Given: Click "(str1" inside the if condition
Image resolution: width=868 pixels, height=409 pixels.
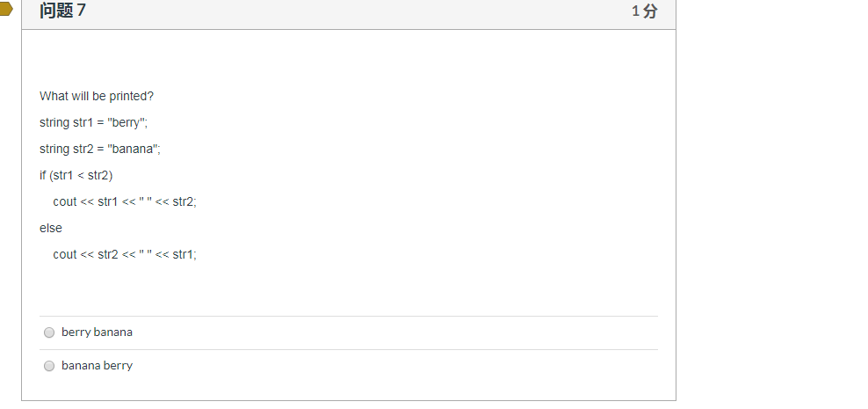Looking at the screenshot, I should [61, 175].
